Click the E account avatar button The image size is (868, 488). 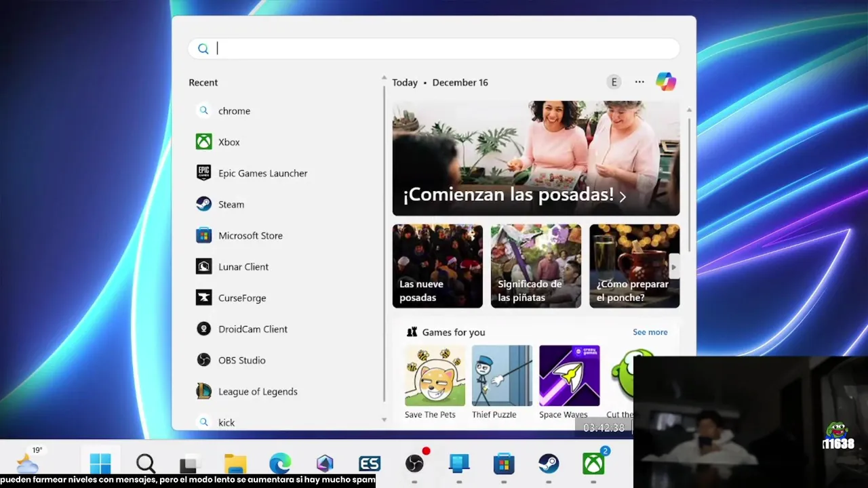tap(614, 82)
